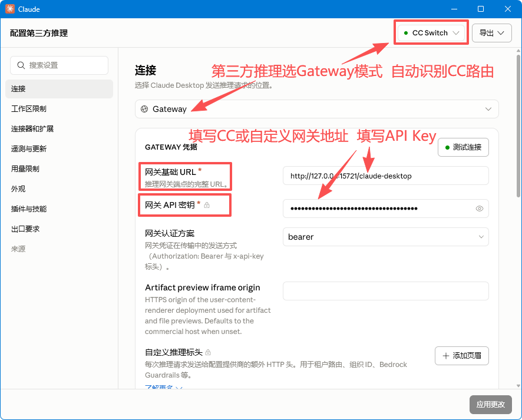
Task: Click the Claude app logo icon
Action: 9,9
